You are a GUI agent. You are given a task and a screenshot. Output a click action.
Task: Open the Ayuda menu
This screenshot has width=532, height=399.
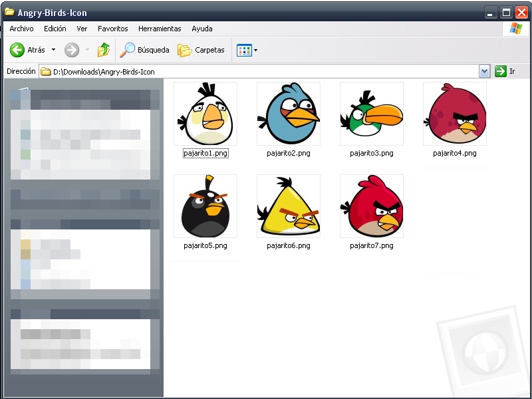[x=202, y=29]
